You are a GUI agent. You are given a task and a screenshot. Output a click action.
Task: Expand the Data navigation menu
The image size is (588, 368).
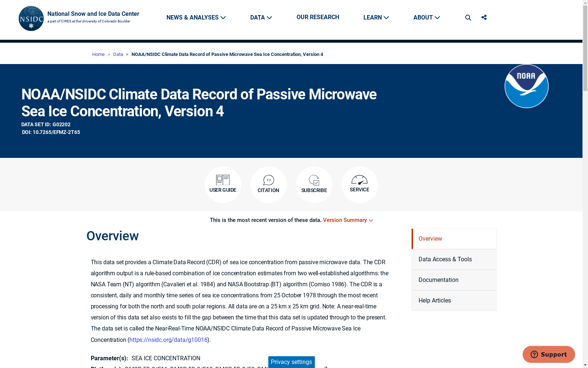pyautogui.click(x=261, y=18)
